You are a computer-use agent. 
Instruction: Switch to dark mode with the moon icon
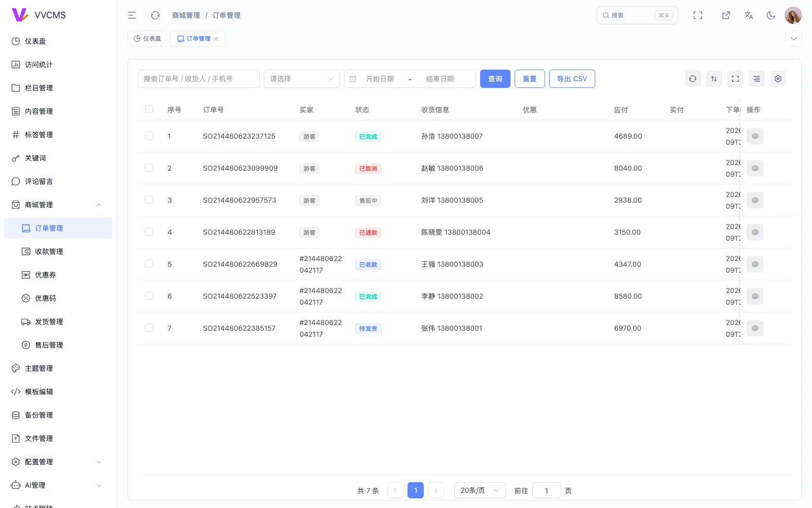771,15
